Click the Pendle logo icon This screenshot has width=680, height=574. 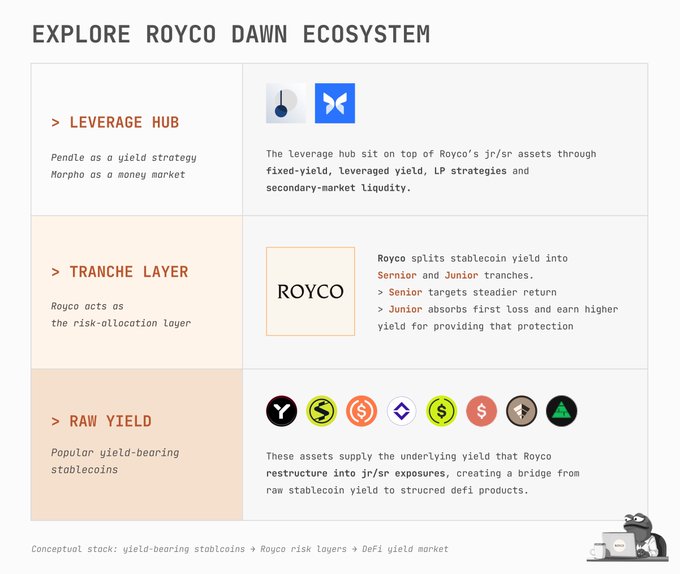coord(286,103)
